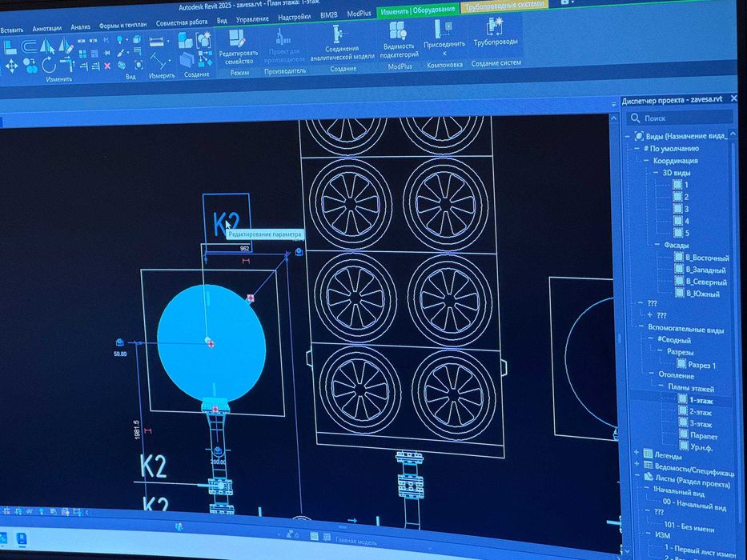The width and height of the screenshot is (747, 560).
Task: Click Присоединить к layout button
Action: click(444, 38)
